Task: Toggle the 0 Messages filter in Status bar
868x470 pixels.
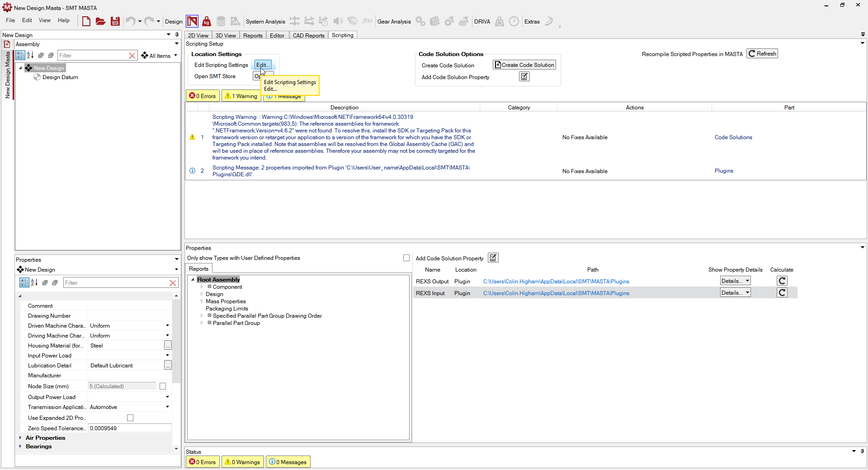Action: (x=288, y=462)
